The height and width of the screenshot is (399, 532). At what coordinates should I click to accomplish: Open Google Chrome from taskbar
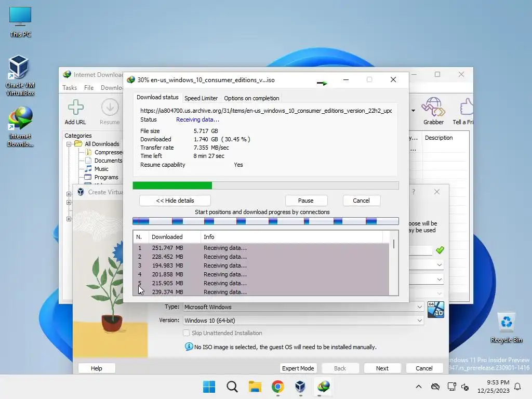point(277,387)
